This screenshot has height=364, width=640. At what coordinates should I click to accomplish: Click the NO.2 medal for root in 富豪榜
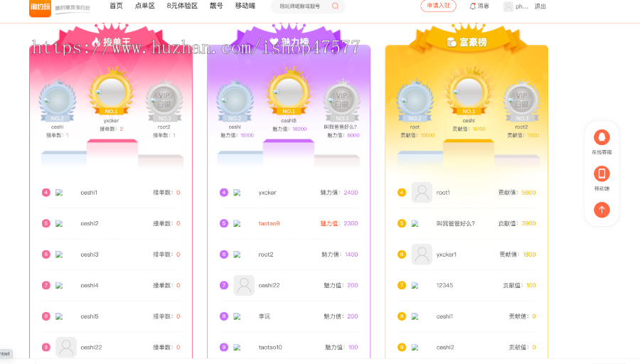click(415, 100)
